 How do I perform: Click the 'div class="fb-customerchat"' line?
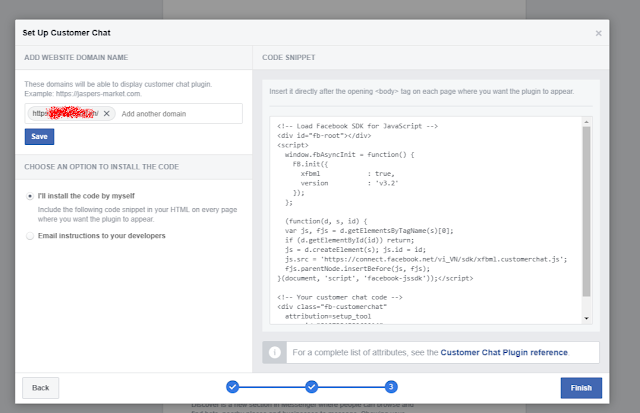[x=332, y=306]
